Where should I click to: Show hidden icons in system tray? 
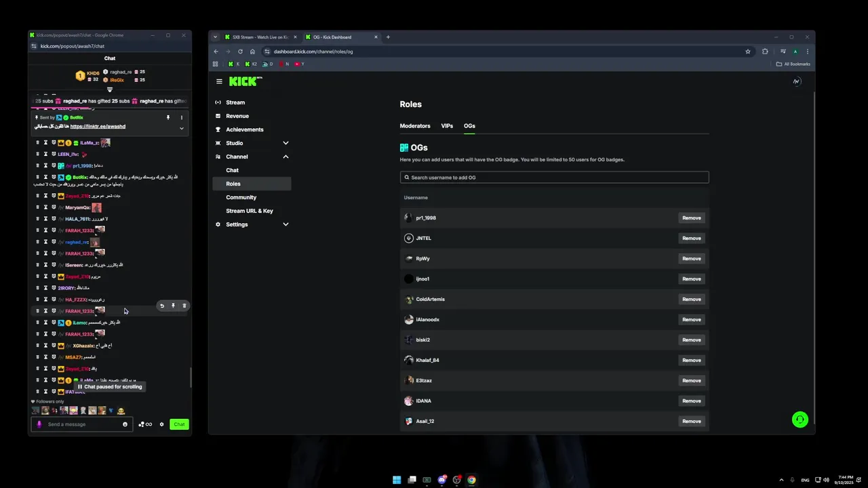click(x=781, y=480)
